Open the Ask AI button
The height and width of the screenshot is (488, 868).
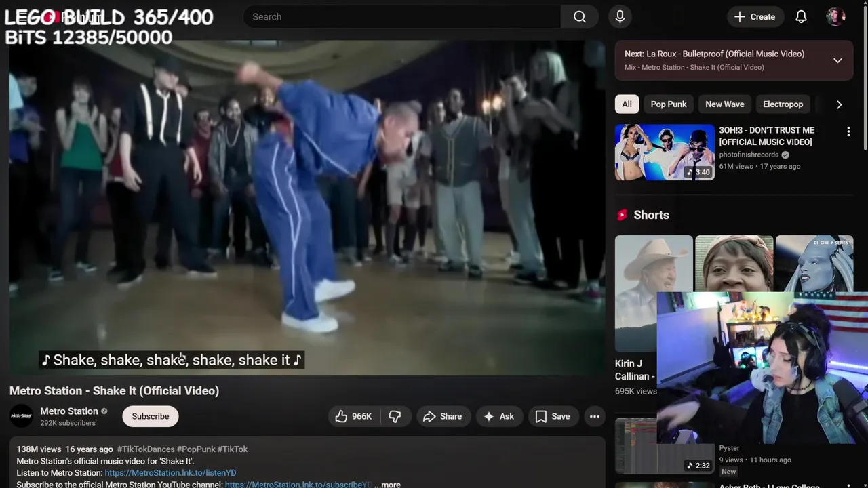498,416
